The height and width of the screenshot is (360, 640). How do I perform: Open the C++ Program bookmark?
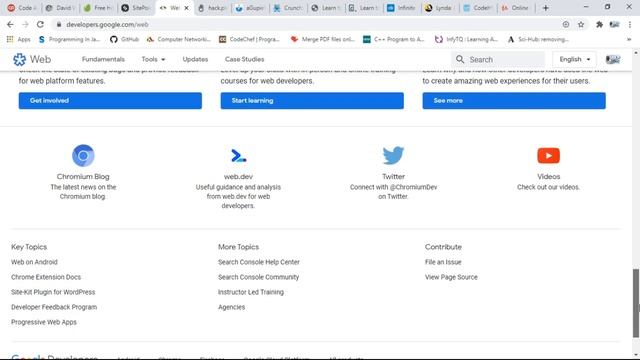point(394,39)
